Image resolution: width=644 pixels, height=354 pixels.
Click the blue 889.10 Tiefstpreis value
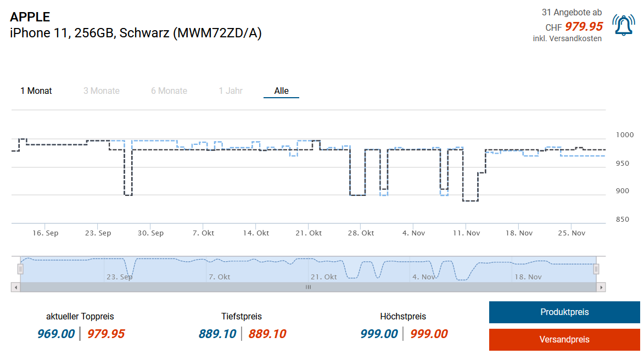217,334
